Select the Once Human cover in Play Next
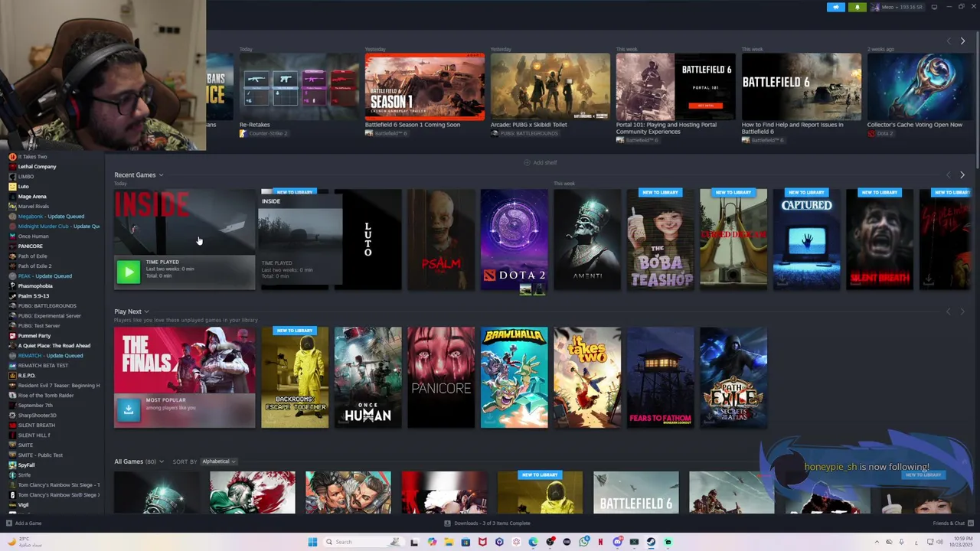980x551 pixels. [x=367, y=377]
